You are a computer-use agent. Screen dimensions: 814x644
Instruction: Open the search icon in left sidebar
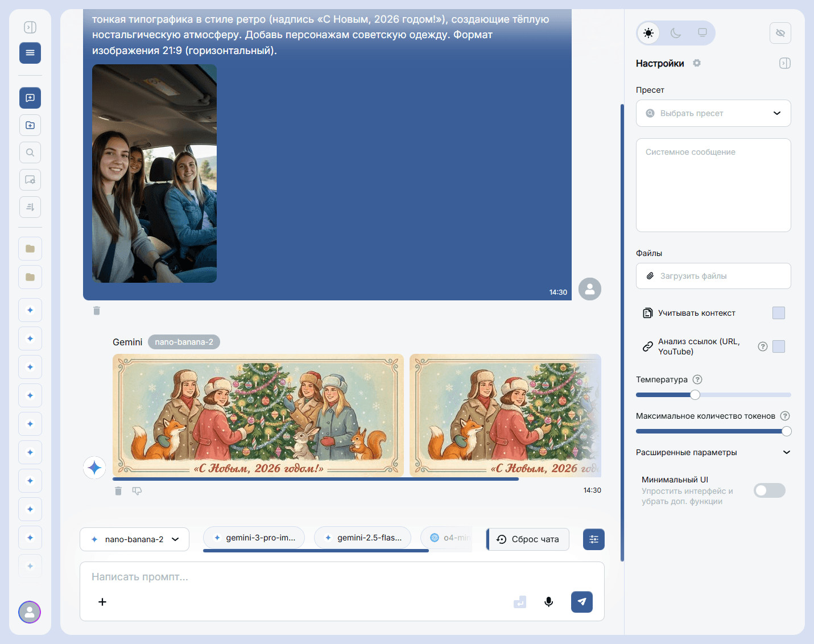[x=30, y=152]
